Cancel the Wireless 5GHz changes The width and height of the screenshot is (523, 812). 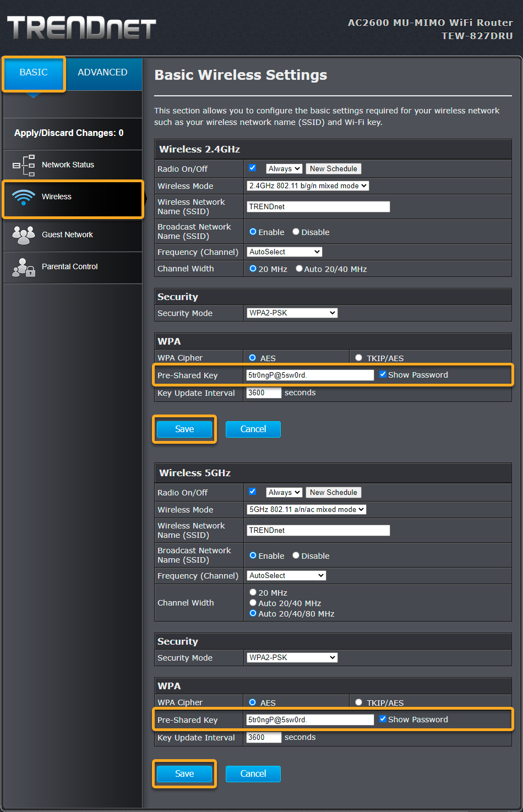point(253,774)
